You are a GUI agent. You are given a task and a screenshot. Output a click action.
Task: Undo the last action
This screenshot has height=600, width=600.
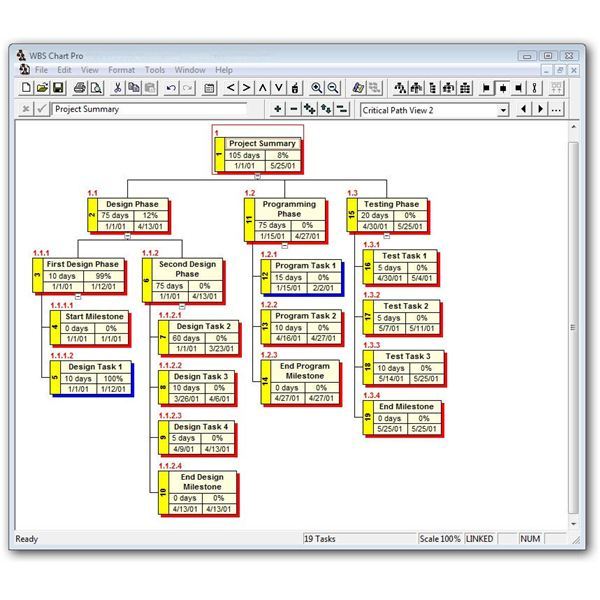(171, 88)
